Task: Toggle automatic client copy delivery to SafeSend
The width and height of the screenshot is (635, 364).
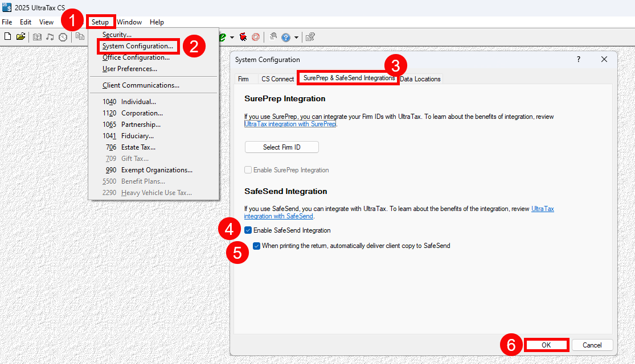Action: (257, 246)
